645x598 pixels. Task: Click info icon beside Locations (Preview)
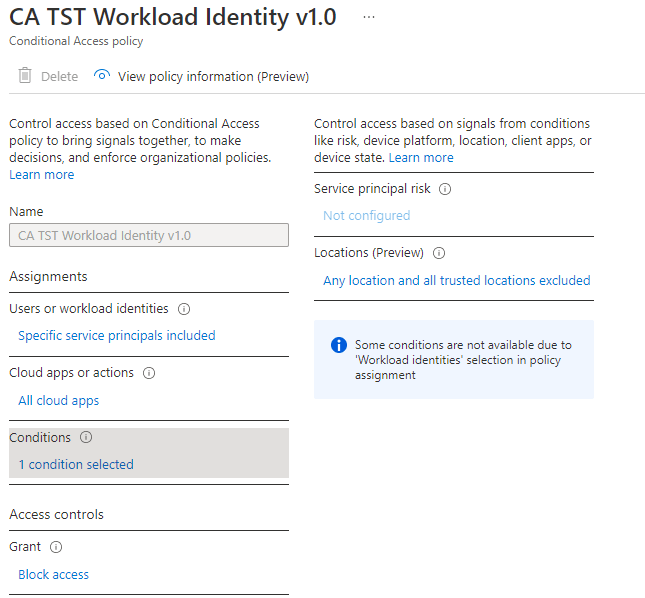(x=438, y=253)
